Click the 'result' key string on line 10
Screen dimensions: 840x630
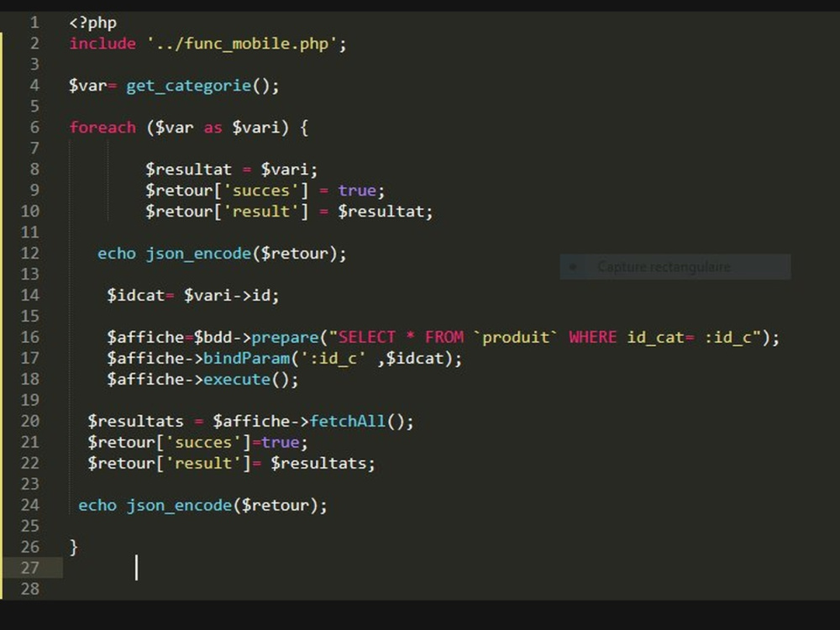coord(261,211)
